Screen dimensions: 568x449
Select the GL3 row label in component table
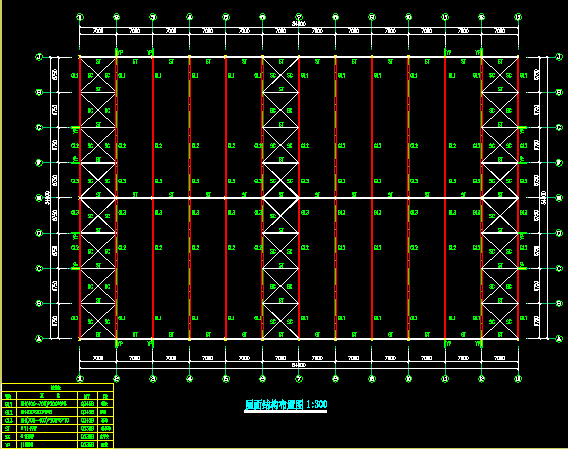[x=9, y=420]
